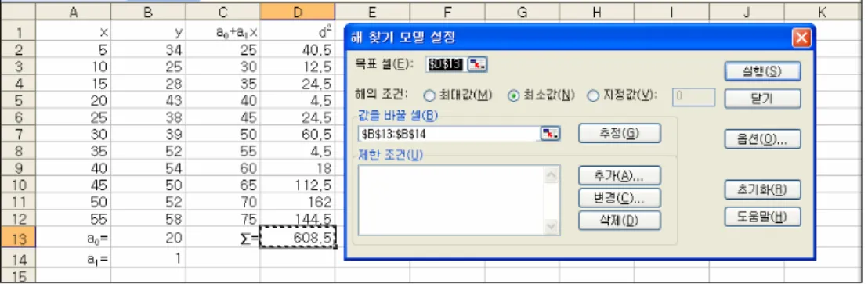Click cell A7 with value 30
This screenshot has height=284, width=868.
click(73, 135)
